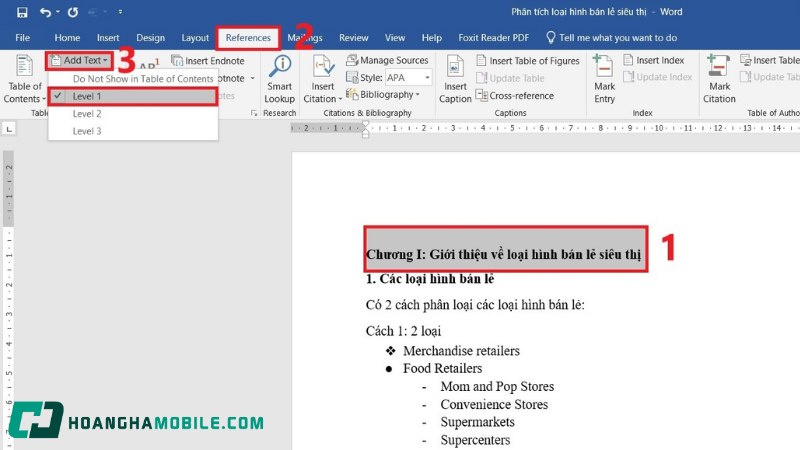
Task: Click Insert Table of Figures
Action: [x=533, y=61]
